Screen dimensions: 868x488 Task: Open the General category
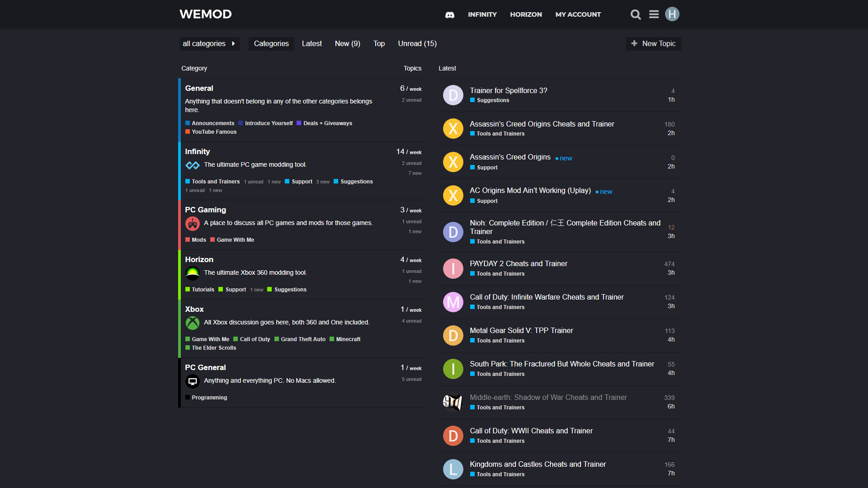[199, 89]
